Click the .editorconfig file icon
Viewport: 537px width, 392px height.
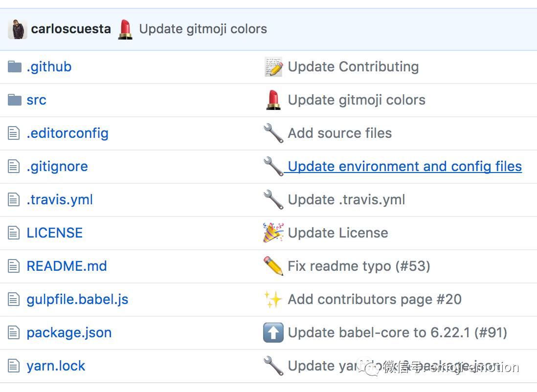[14, 133]
